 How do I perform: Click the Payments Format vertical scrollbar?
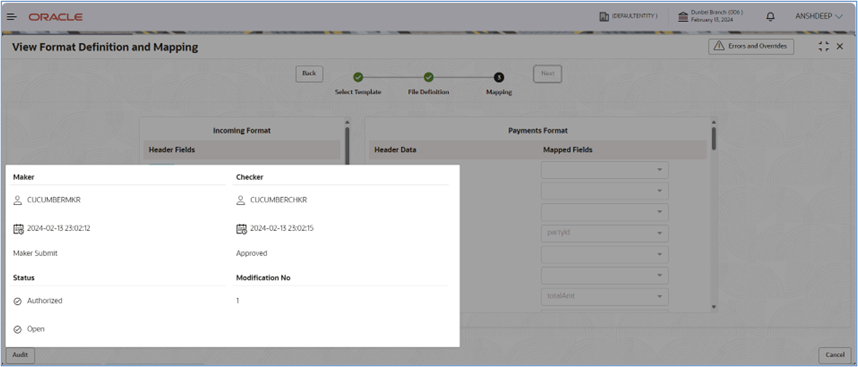(714, 138)
